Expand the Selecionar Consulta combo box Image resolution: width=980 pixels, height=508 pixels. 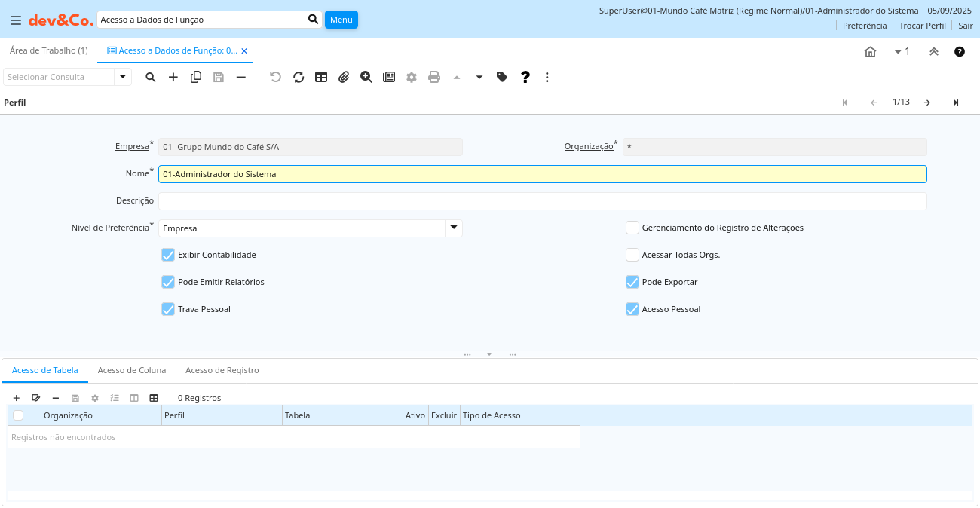(123, 77)
